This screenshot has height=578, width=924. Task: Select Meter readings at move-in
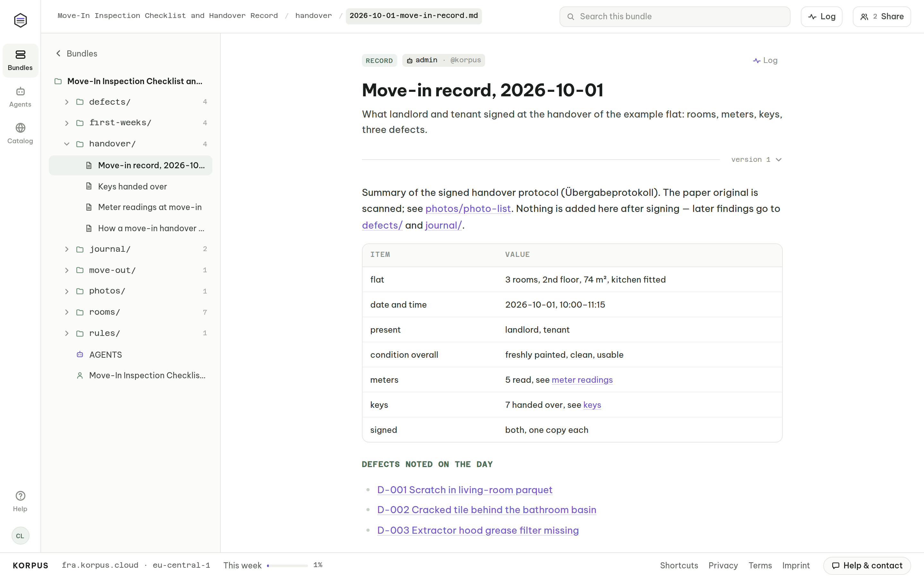point(131,207)
